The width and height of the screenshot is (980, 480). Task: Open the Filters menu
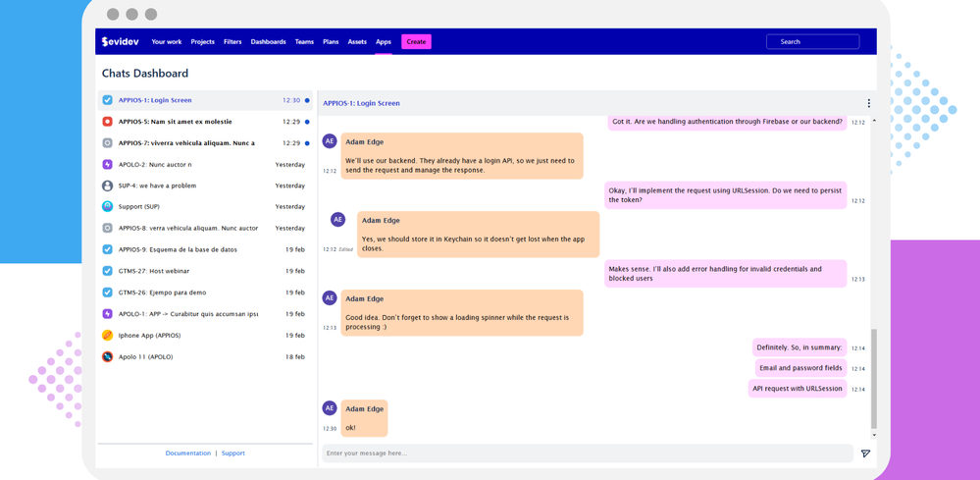point(232,42)
